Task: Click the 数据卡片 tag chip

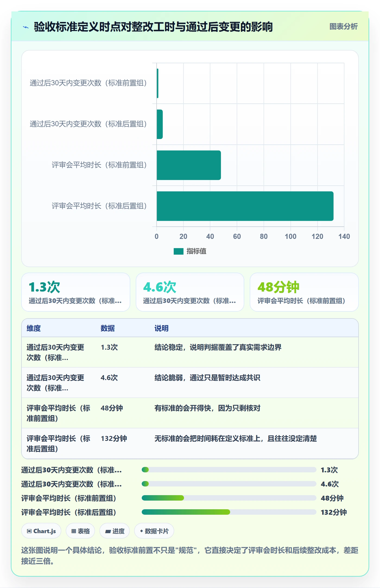Action: (154, 531)
